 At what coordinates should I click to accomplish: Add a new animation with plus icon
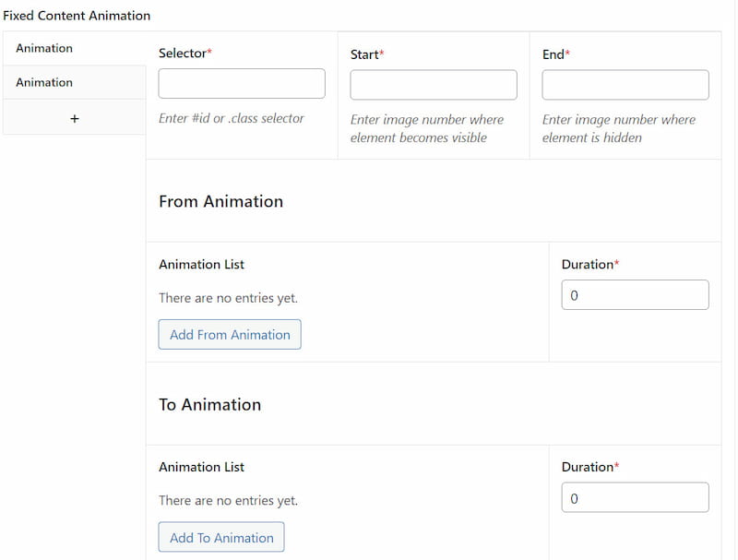(75, 119)
